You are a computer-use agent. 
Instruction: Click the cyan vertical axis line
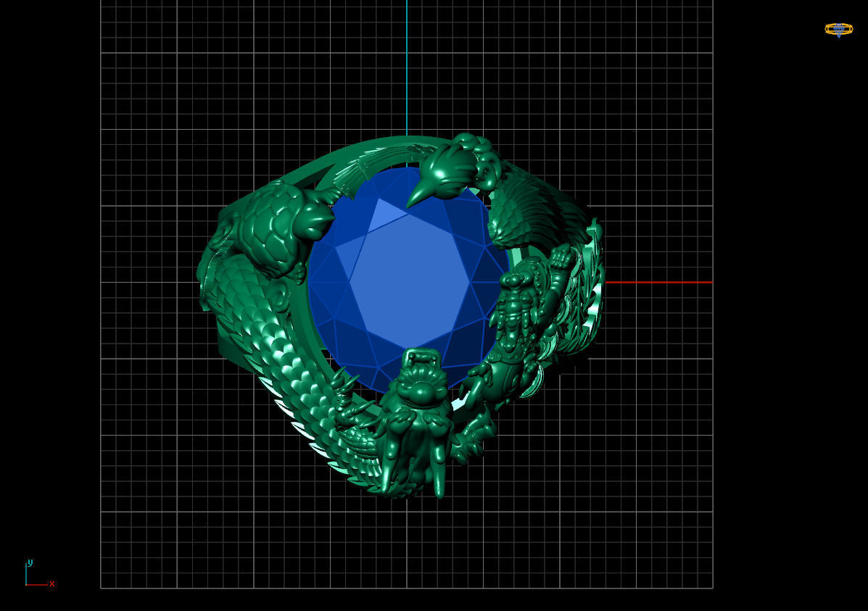pyautogui.click(x=407, y=67)
